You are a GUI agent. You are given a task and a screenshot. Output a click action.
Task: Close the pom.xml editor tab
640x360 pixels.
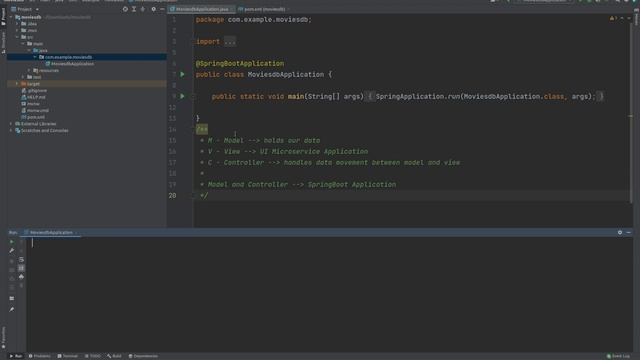[288, 9]
